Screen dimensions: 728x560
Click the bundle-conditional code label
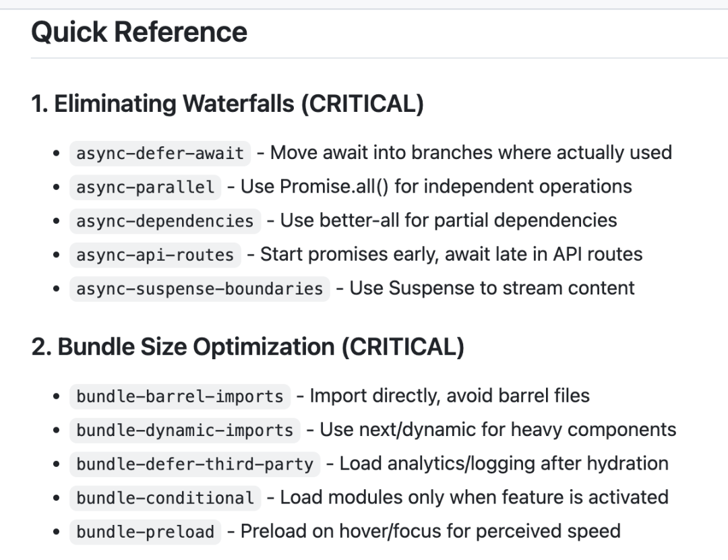tap(165, 498)
